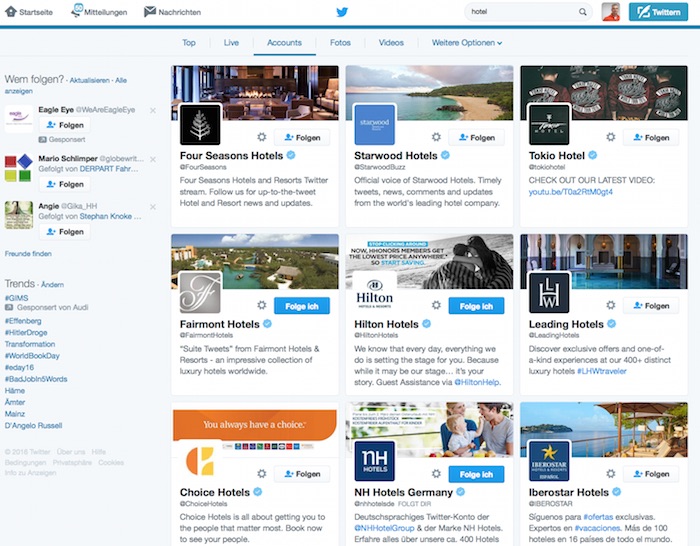Open Four Seasons header banner image
Viewport: 700px width, 546px height.
[x=255, y=93]
